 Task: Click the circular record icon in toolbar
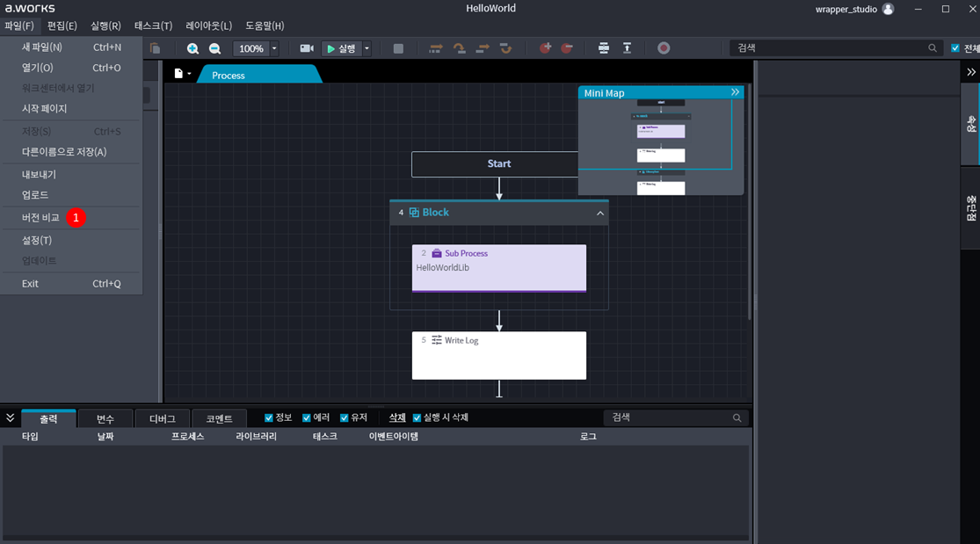tap(664, 48)
